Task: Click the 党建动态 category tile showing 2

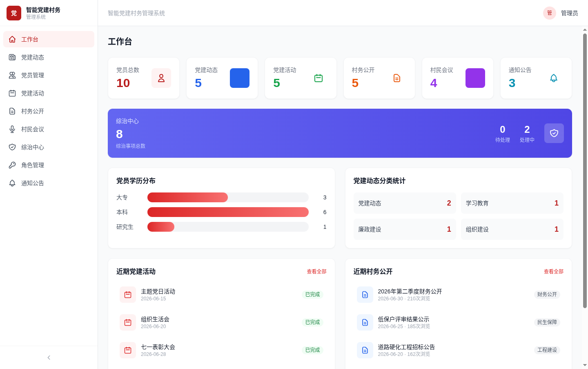Action: click(x=405, y=203)
